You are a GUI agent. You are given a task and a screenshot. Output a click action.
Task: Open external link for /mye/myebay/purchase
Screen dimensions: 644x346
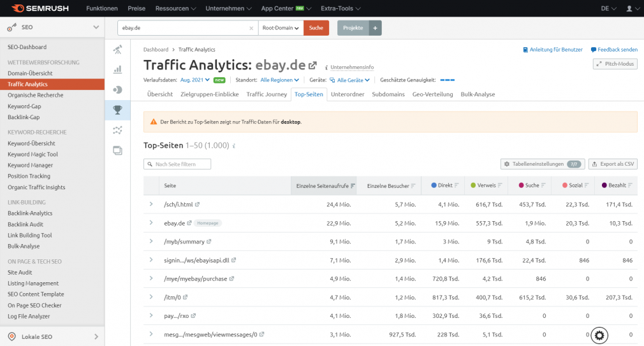231,278
